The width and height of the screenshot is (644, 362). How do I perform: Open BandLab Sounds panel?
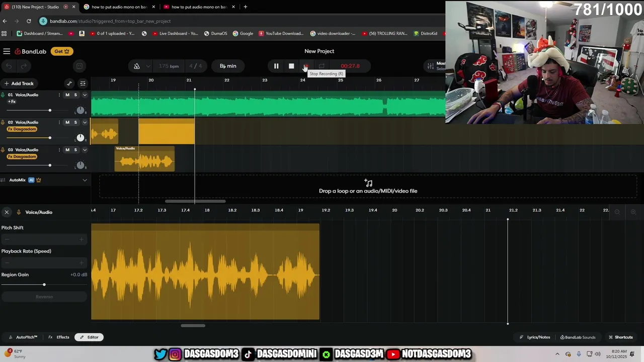point(578,337)
